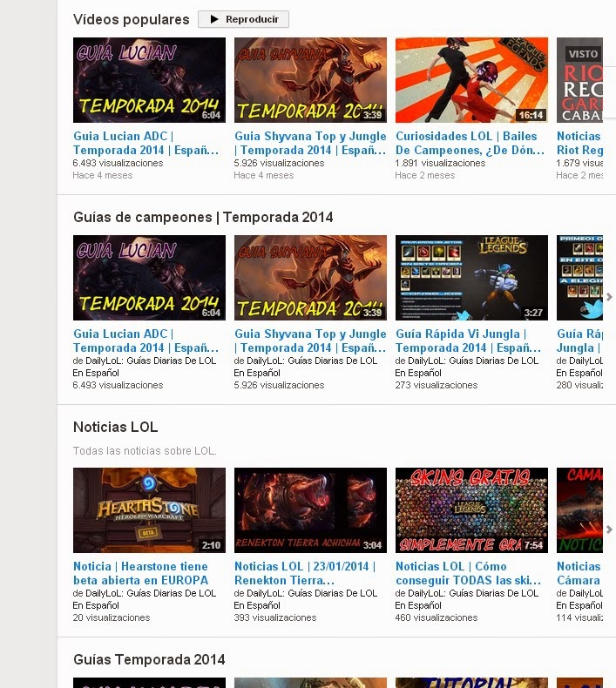The image size is (616, 688).
Task: Click the Reproducir play button
Action: coord(243,19)
